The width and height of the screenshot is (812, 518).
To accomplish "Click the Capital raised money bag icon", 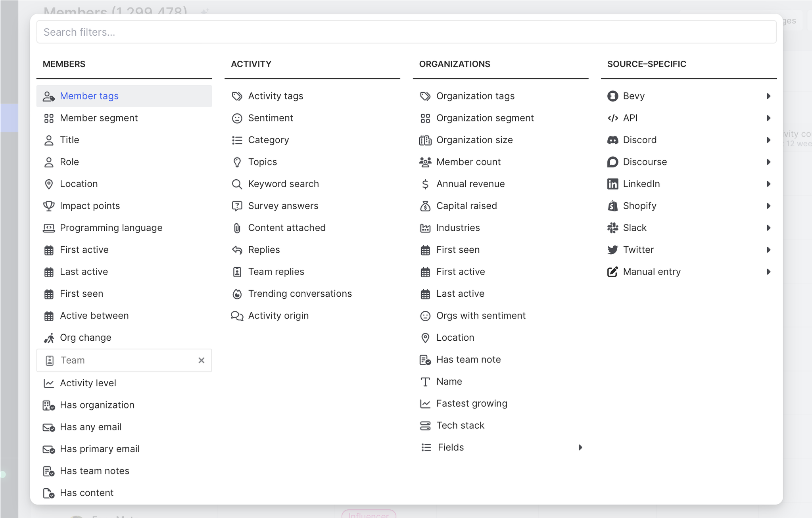I will click(425, 206).
